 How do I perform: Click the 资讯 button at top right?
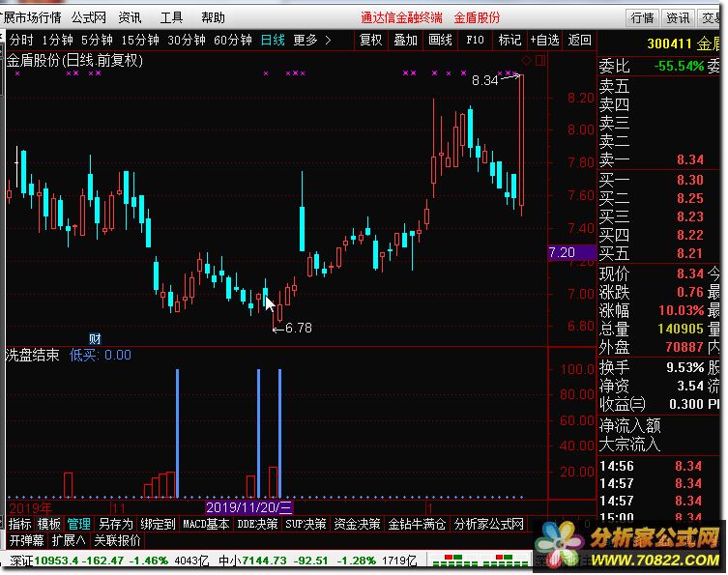coord(678,18)
